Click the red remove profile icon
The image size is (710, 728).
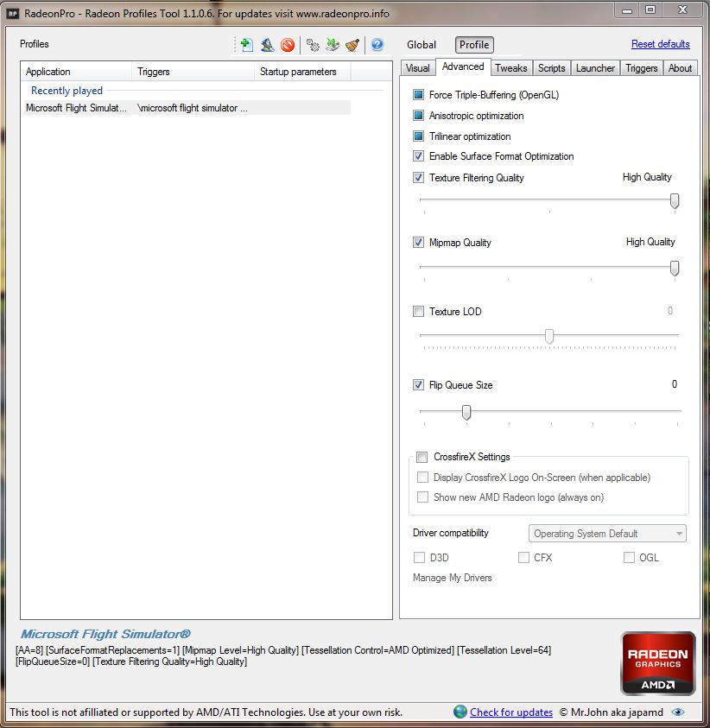pyautogui.click(x=288, y=45)
